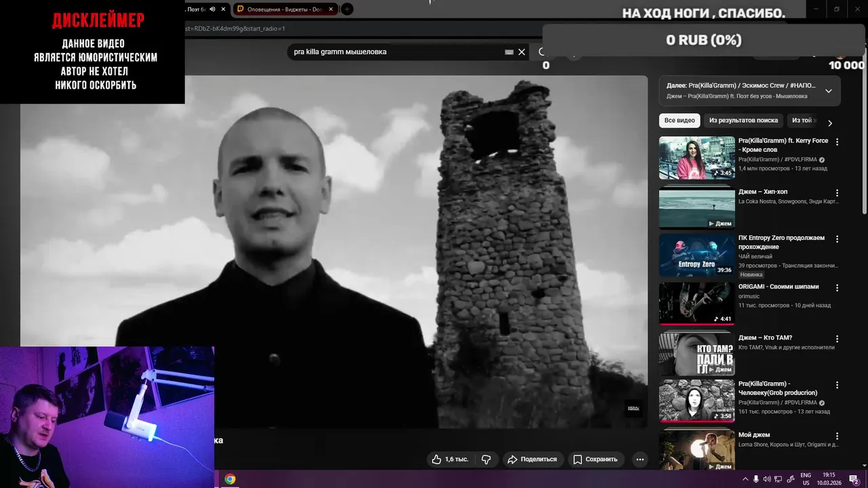Clear the search box with the X icon
This screenshot has height=488, width=868.
pos(521,52)
